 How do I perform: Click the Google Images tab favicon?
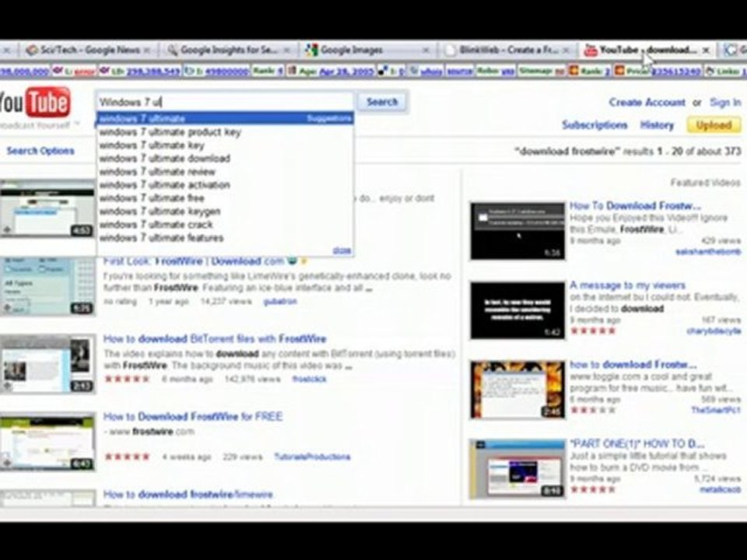[311, 50]
